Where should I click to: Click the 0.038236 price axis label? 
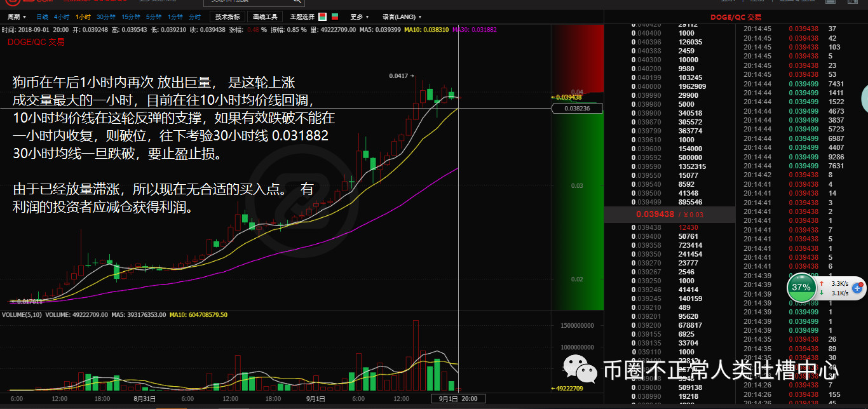(576, 109)
